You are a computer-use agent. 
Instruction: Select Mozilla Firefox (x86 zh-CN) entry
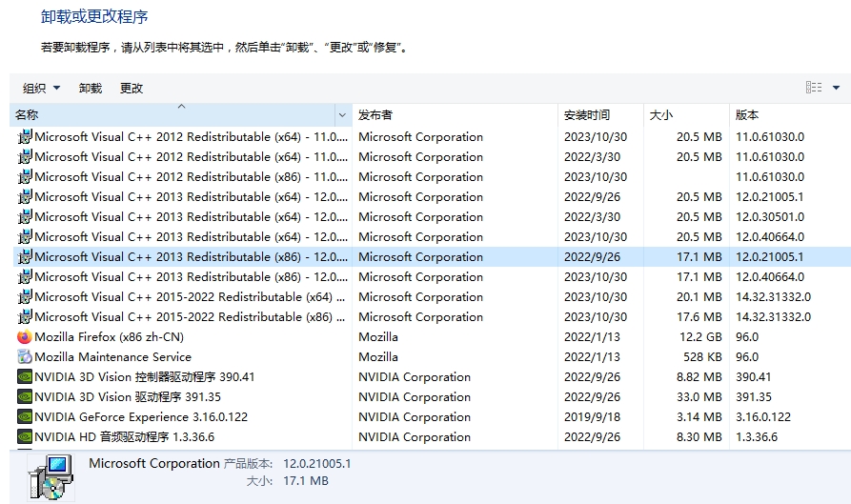[x=110, y=337]
